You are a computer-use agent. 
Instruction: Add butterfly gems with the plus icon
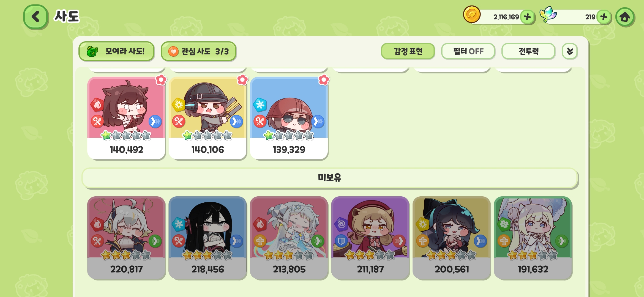pos(604,17)
